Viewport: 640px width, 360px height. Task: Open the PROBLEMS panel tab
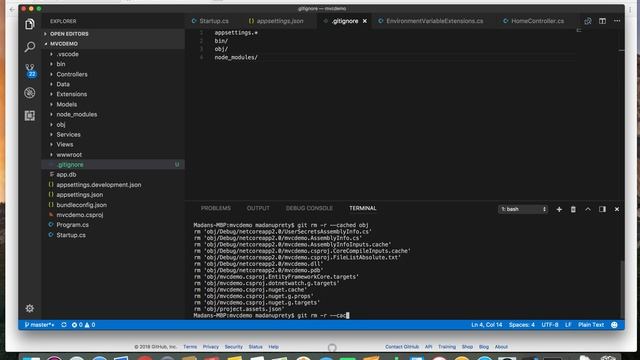pos(216,209)
